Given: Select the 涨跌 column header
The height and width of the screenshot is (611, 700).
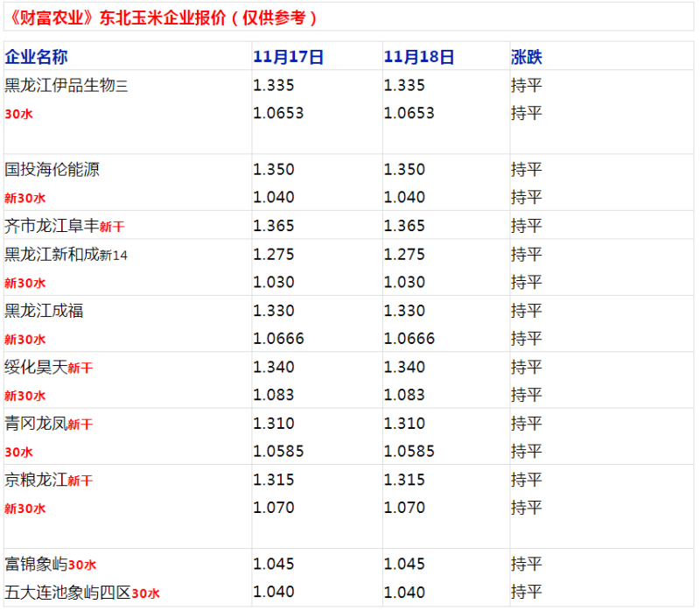Looking at the screenshot, I should click(527, 57).
